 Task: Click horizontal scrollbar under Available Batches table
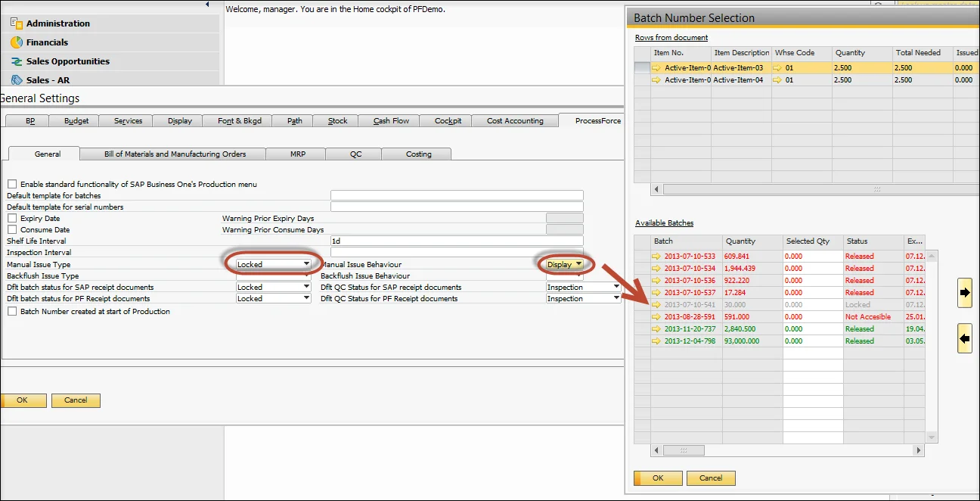(786, 450)
